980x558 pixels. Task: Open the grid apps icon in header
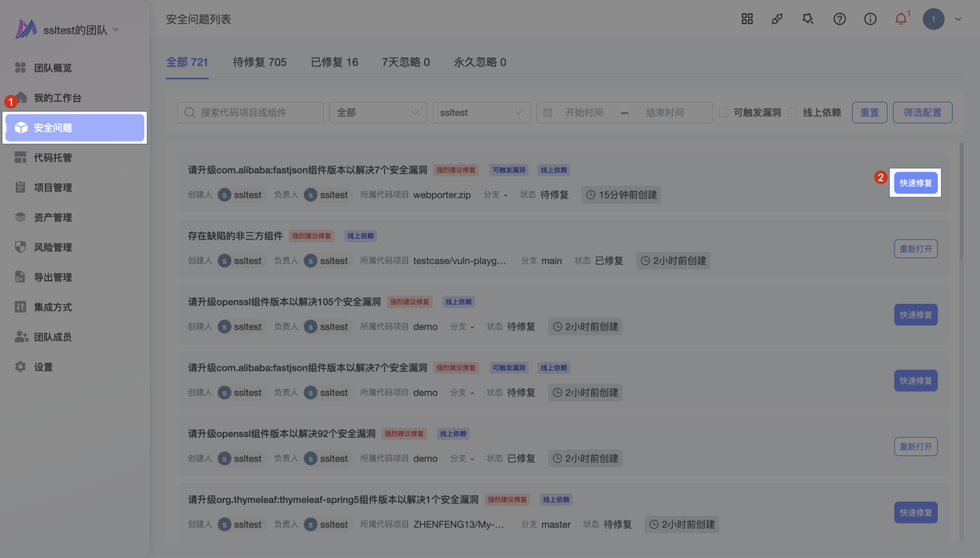click(747, 19)
